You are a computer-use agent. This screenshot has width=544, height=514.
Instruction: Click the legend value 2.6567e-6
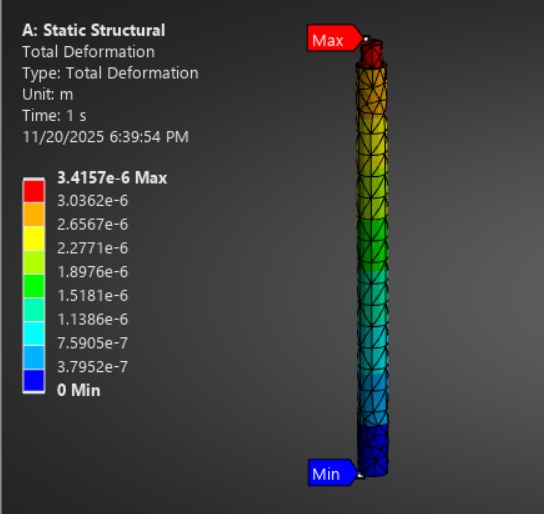pyautogui.click(x=93, y=224)
